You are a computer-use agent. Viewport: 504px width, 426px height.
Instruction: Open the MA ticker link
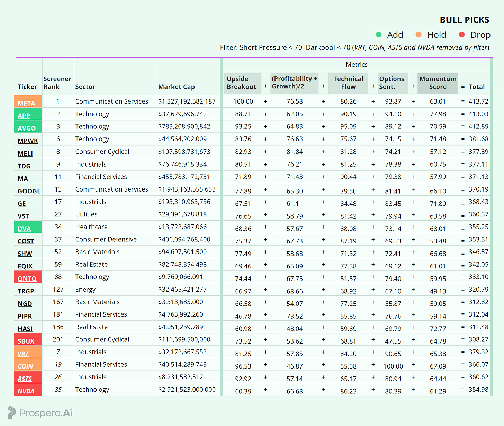click(x=23, y=178)
